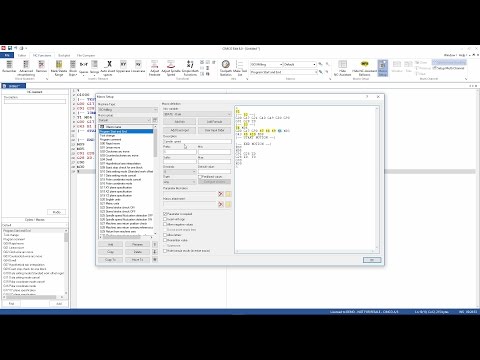
Task: Click the Rename button in Macro Setup
Action: (138, 244)
